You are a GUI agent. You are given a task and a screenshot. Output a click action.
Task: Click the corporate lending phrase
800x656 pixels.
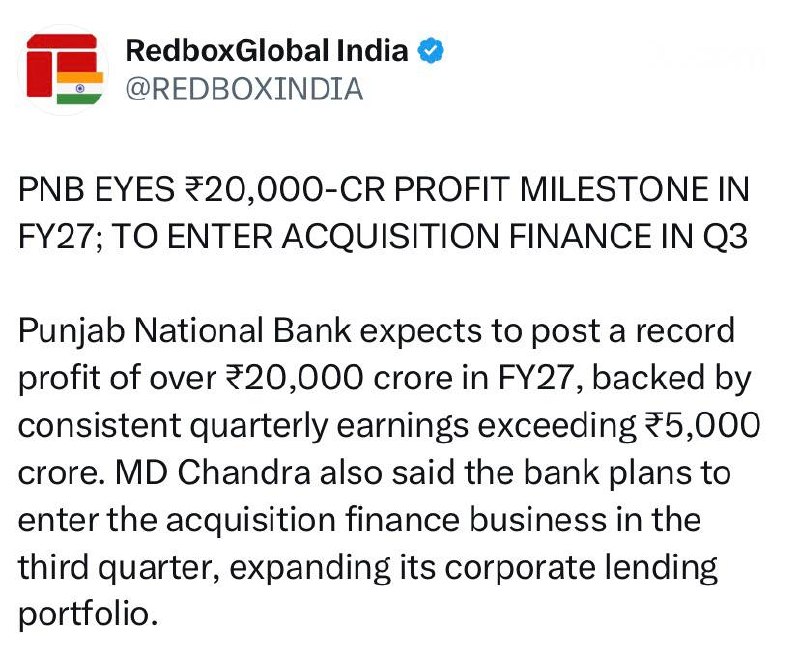(x=581, y=568)
